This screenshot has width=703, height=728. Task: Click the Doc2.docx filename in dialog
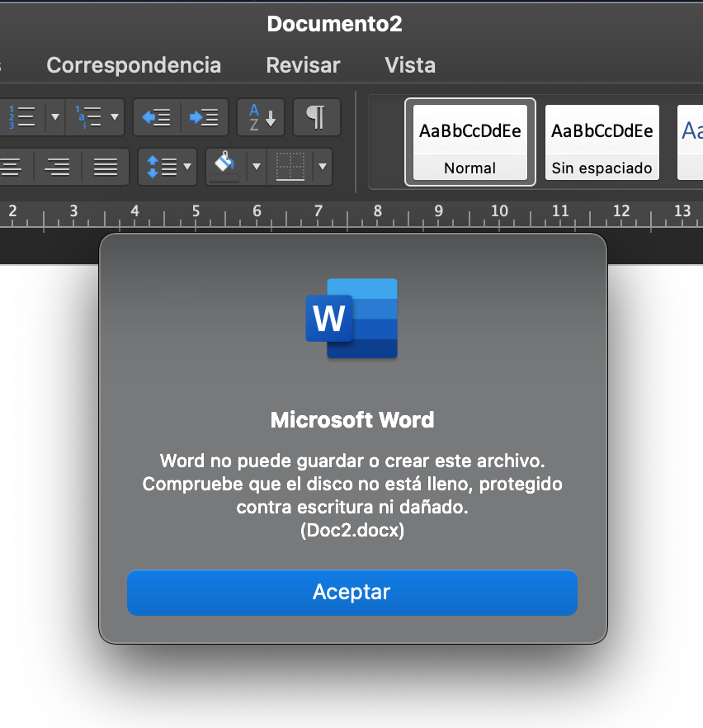[x=352, y=530]
